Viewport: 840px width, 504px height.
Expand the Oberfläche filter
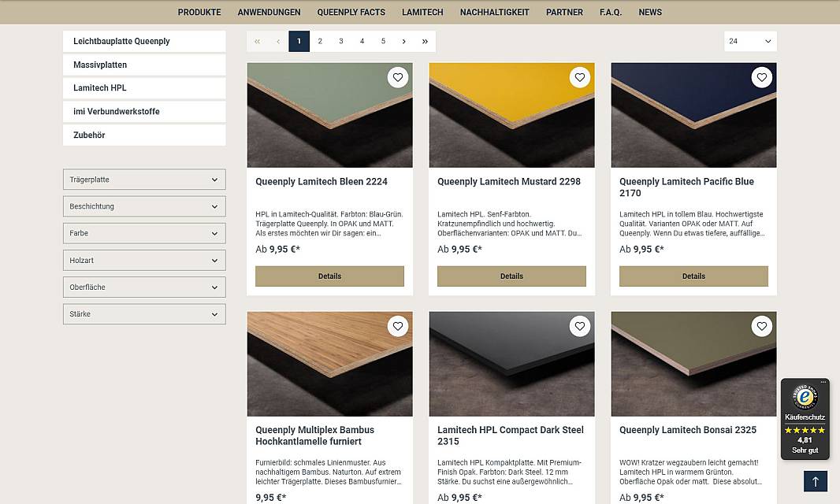click(x=144, y=287)
